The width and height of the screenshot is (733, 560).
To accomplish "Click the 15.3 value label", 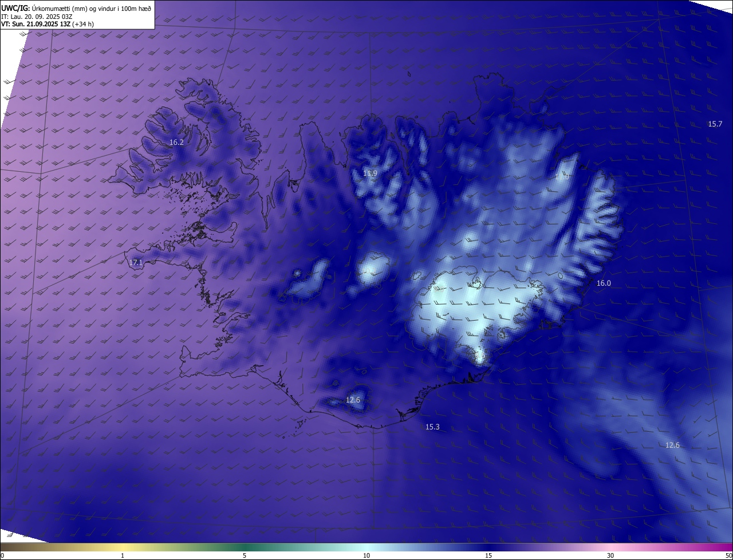I will pyautogui.click(x=432, y=427).
